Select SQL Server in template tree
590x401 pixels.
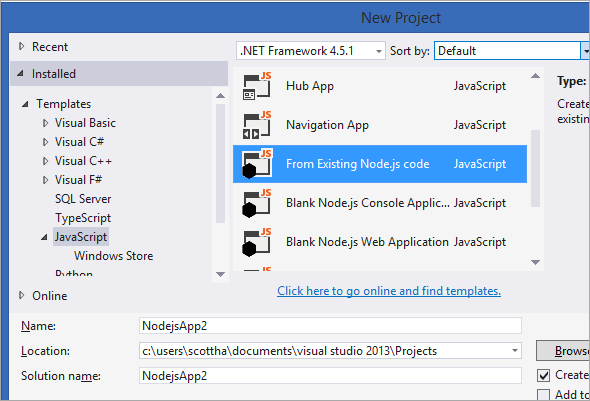tap(83, 199)
